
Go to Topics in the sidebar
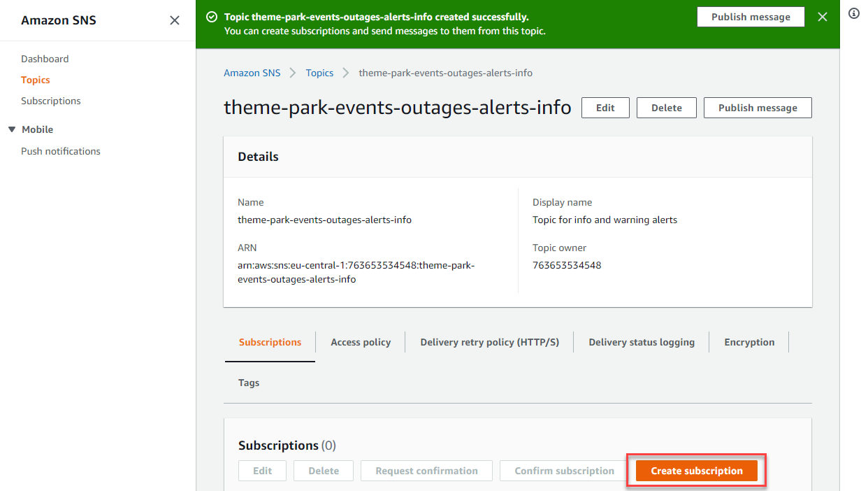pos(36,80)
